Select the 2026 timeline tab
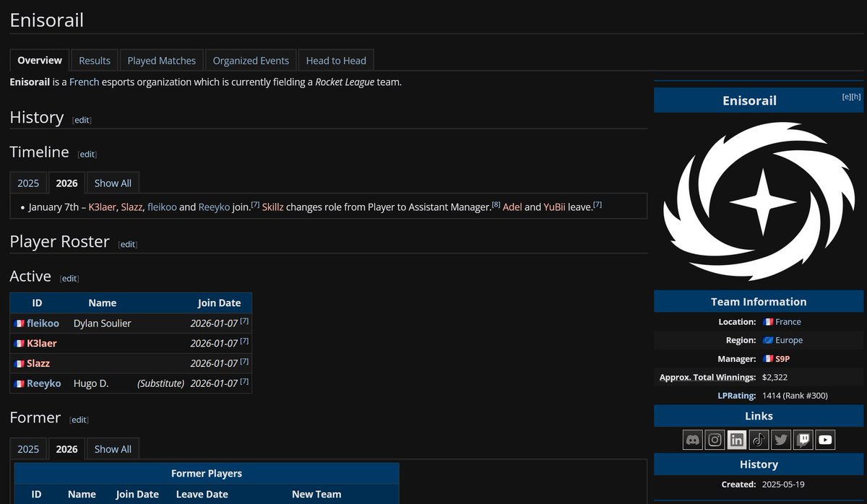This screenshot has height=504, width=867. (x=66, y=183)
